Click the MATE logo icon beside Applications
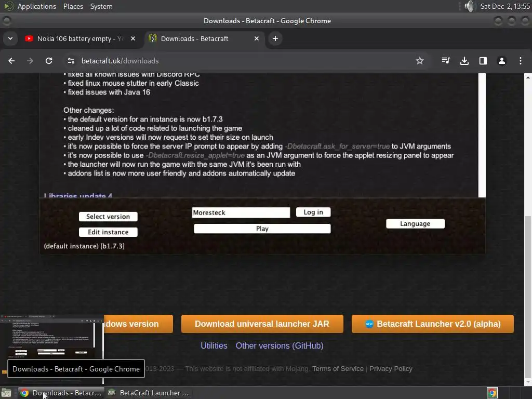Image resolution: width=532 pixels, height=399 pixels. (x=9, y=6)
